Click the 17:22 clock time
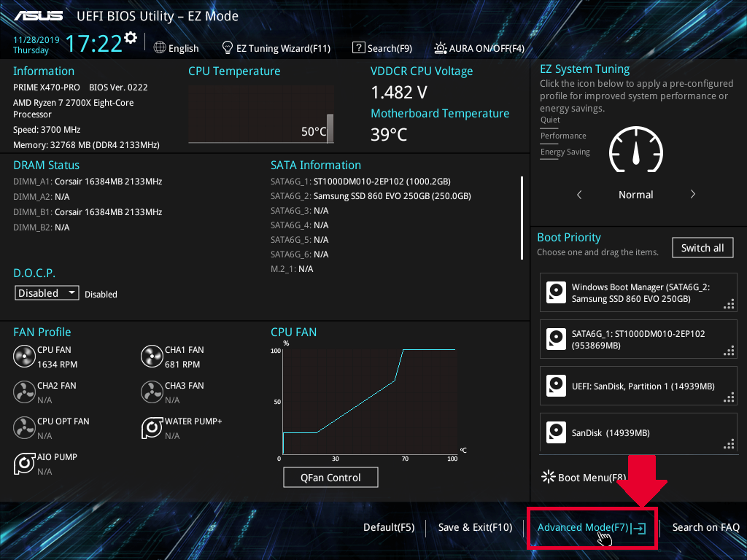Screen dimensions: 747x560 [94, 44]
